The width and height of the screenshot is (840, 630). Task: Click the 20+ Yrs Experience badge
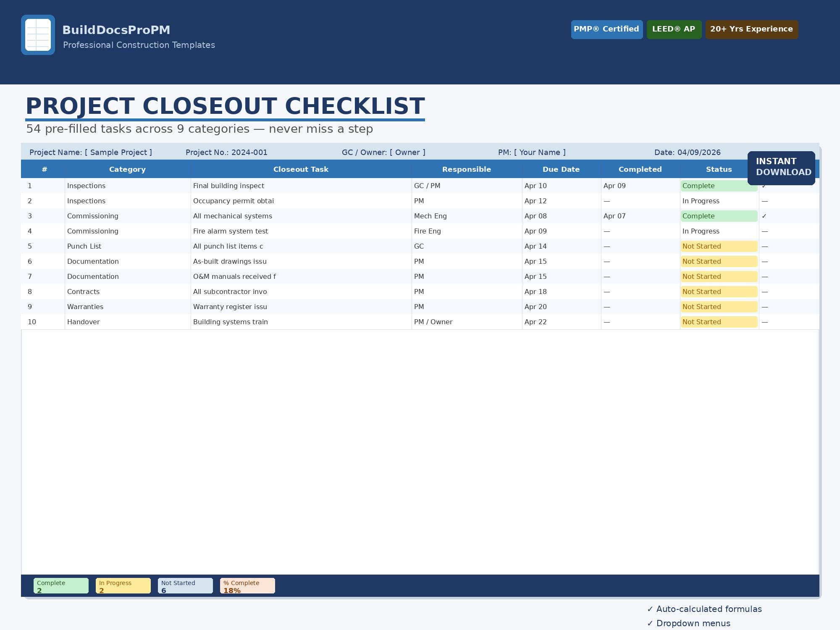[x=752, y=29]
